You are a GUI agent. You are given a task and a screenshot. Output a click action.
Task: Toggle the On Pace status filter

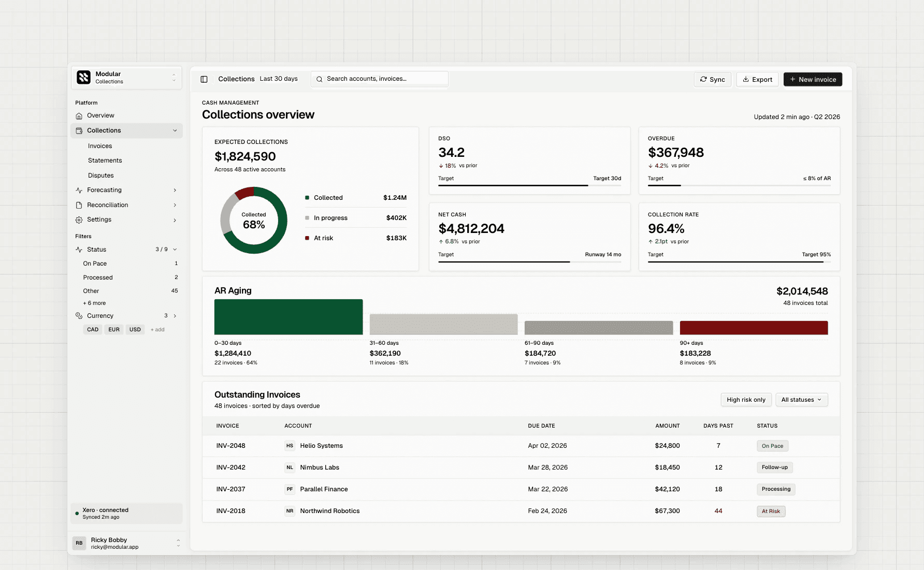(x=130, y=264)
